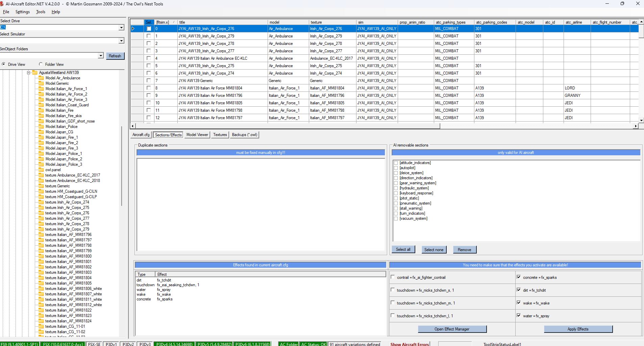Click the folder icon of texture.Generic
This screenshot has width=644, height=346.
(x=41, y=186)
